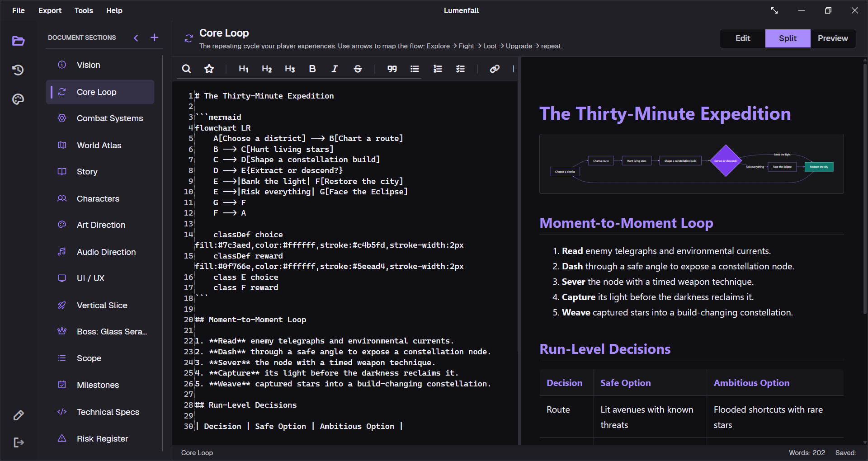Open the Characters section
Viewport: 868px width, 461px height.
tap(100, 199)
